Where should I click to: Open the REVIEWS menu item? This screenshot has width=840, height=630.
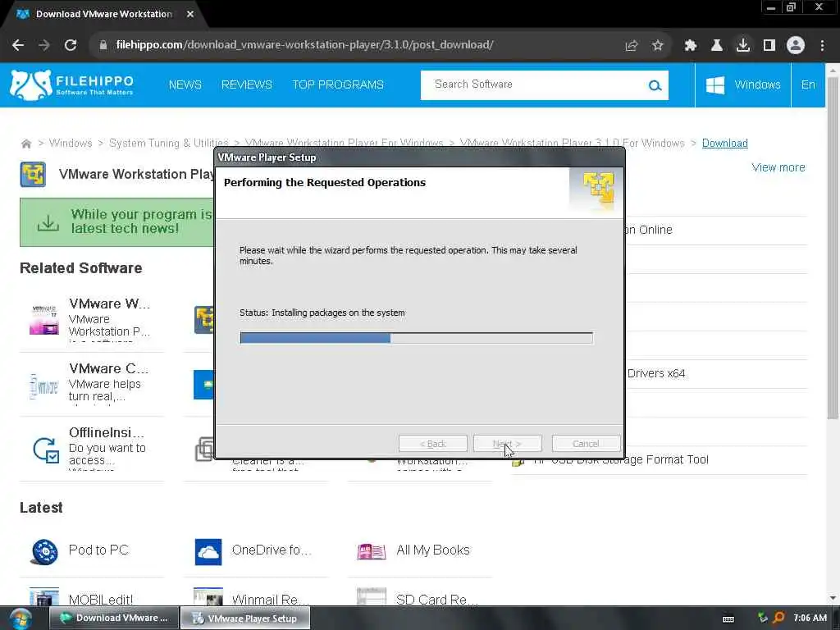tap(246, 85)
